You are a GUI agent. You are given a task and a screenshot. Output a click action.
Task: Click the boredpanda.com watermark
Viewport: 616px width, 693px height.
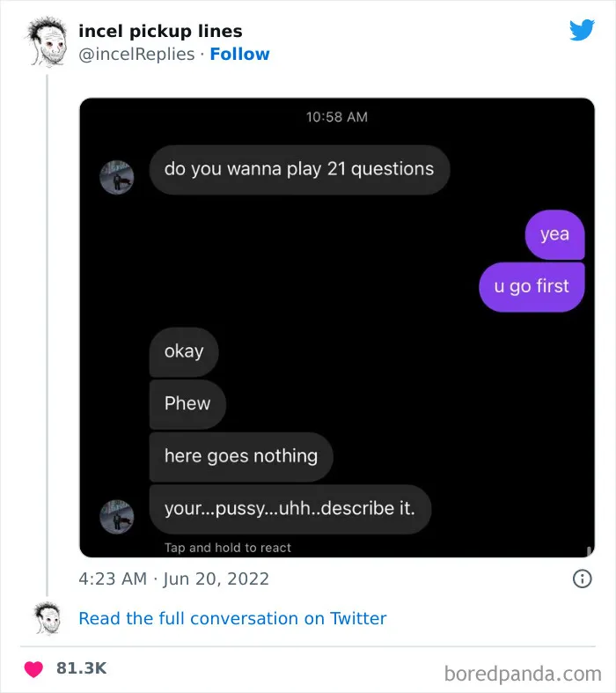[523, 674]
